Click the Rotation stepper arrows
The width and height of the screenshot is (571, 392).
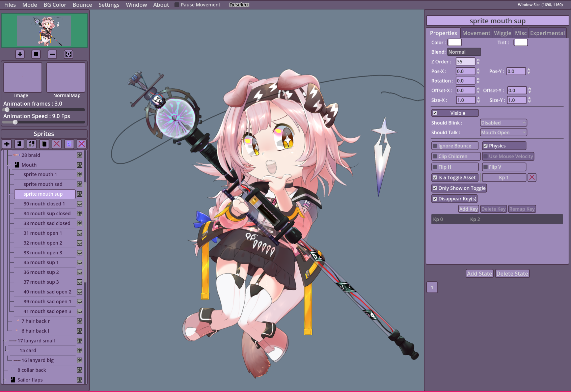pyautogui.click(x=478, y=81)
